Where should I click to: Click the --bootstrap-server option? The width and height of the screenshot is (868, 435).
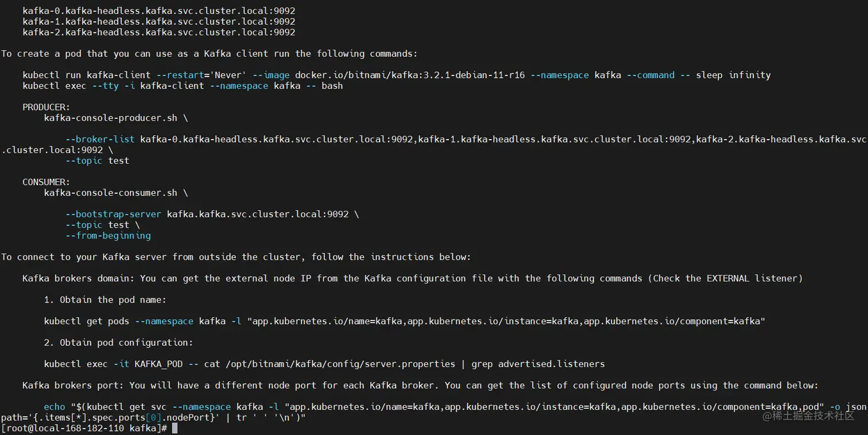[114, 214]
